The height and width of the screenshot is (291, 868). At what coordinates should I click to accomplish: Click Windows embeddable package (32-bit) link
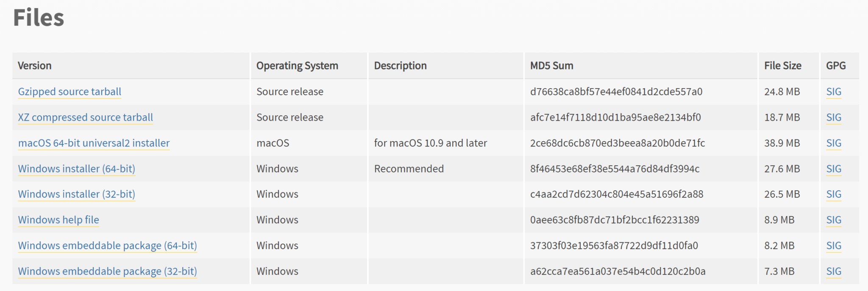(x=107, y=271)
